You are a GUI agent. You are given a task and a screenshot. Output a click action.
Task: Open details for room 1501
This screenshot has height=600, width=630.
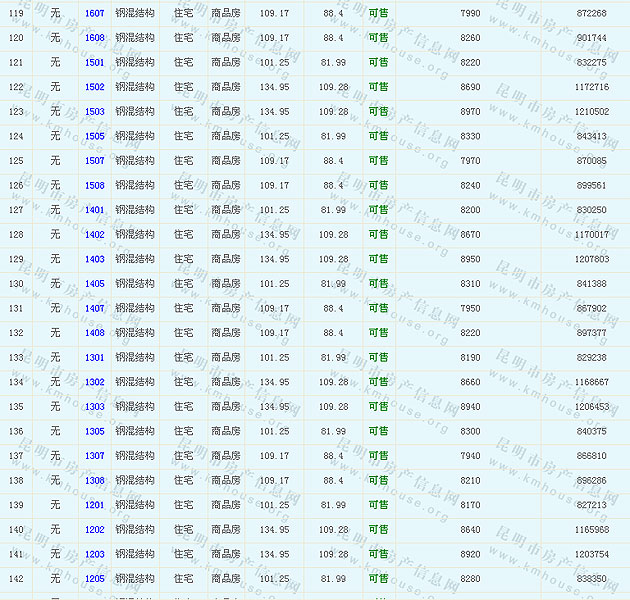pos(94,62)
